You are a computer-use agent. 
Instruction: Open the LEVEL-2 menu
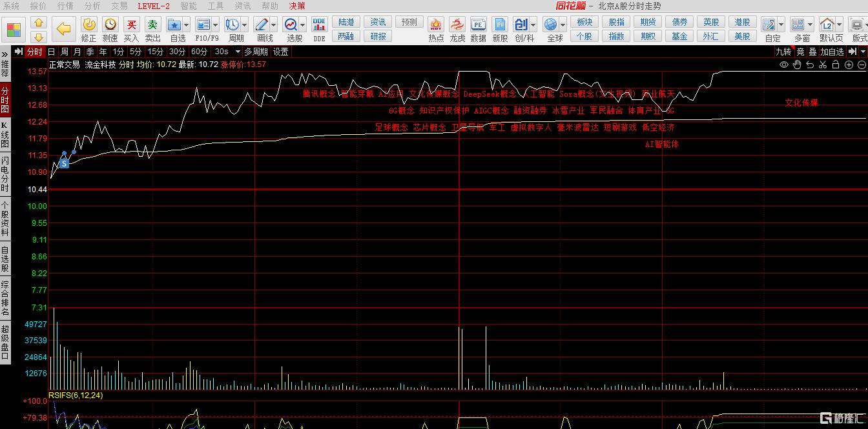pyautogui.click(x=154, y=6)
